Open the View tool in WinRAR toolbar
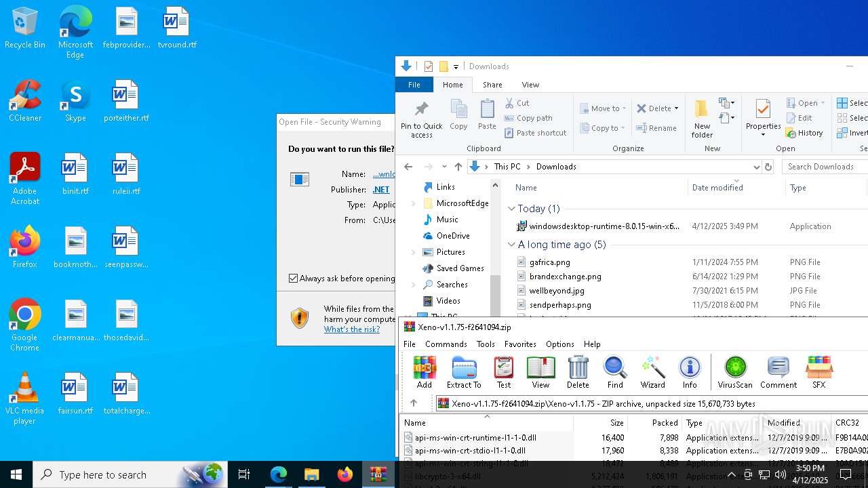This screenshot has height=488, width=868. [x=540, y=372]
